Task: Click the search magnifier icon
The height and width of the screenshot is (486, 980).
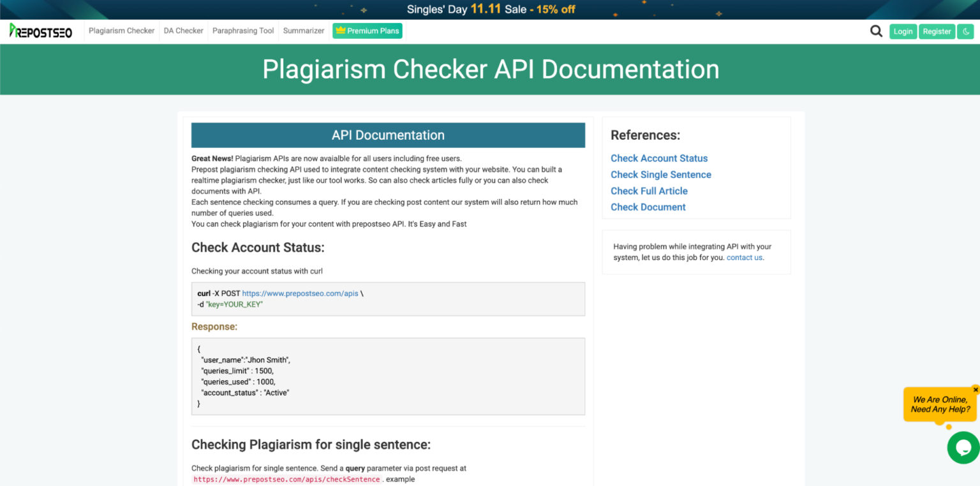Action: click(x=877, y=31)
